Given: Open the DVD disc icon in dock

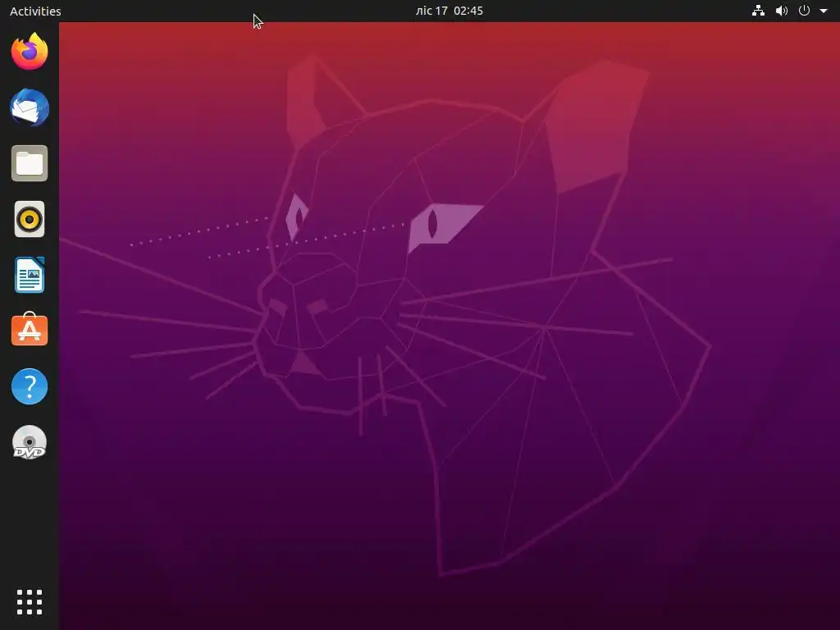Looking at the screenshot, I should [30, 442].
